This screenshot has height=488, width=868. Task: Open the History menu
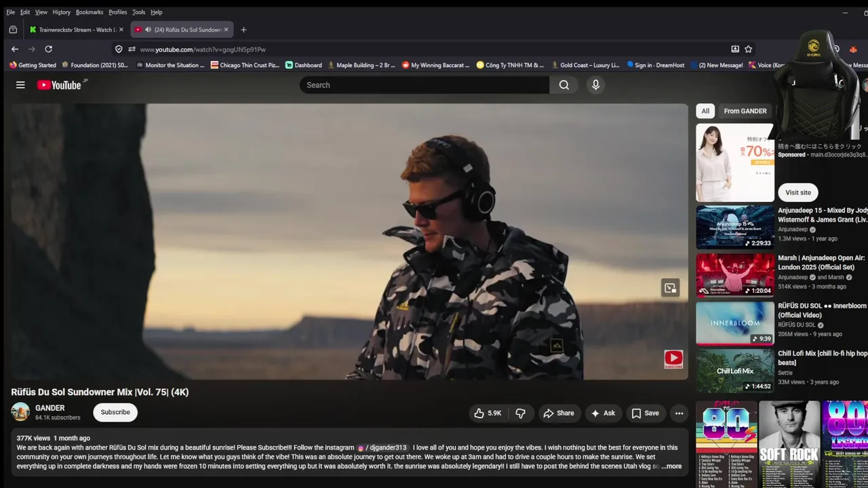[62, 12]
